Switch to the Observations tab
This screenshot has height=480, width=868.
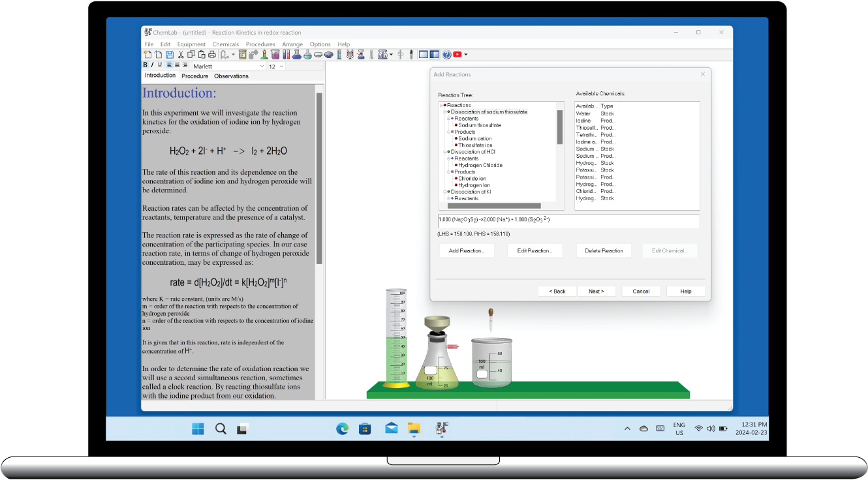[231, 76]
